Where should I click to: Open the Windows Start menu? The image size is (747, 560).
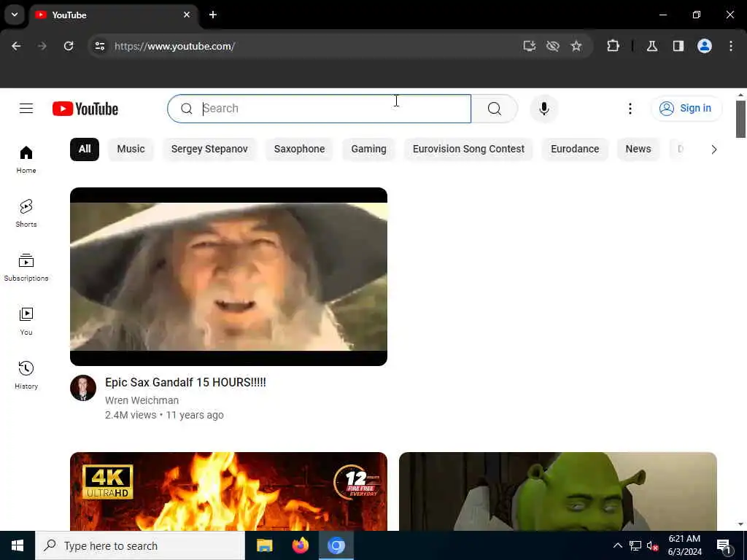point(18,545)
